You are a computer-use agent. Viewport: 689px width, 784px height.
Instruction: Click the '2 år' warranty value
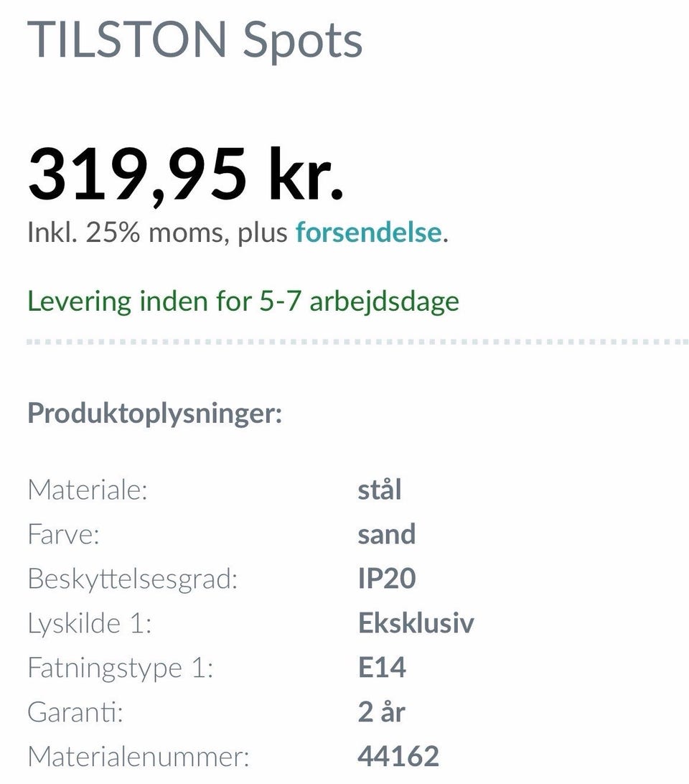coord(381,712)
